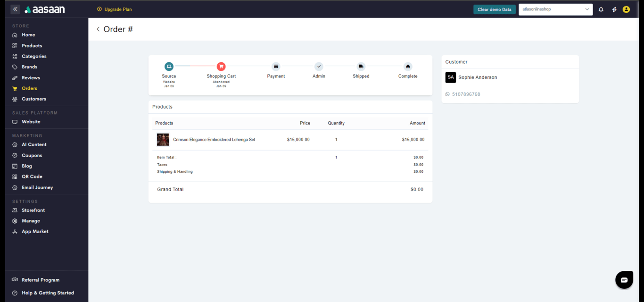Click the lightning bolt quick actions icon
This screenshot has width=644, height=302.
pos(614,9)
